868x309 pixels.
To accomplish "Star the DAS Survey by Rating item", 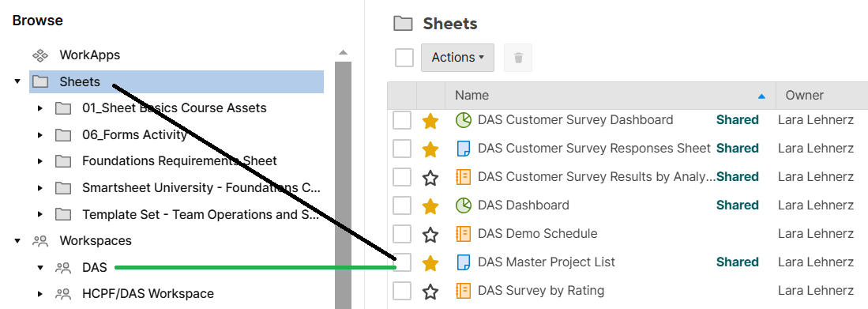I will pos(430,290).
